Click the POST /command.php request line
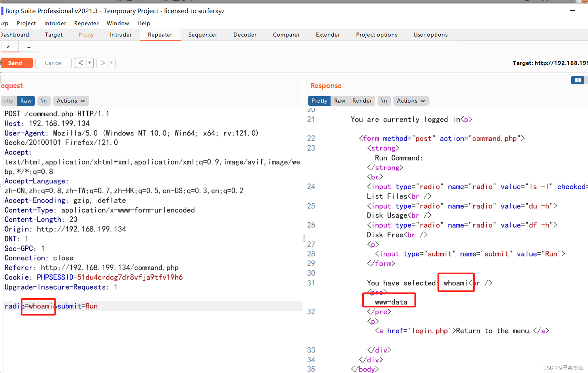 [57, 114]
